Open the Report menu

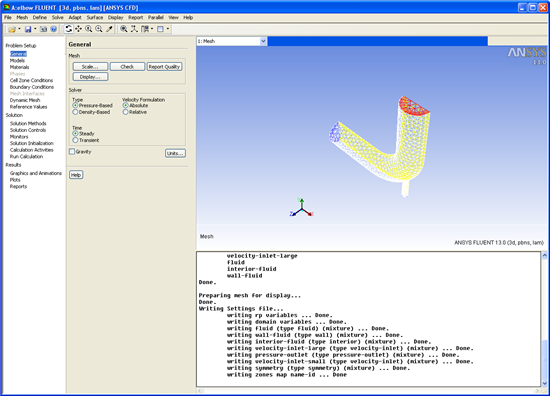click(x=135, y=17)
